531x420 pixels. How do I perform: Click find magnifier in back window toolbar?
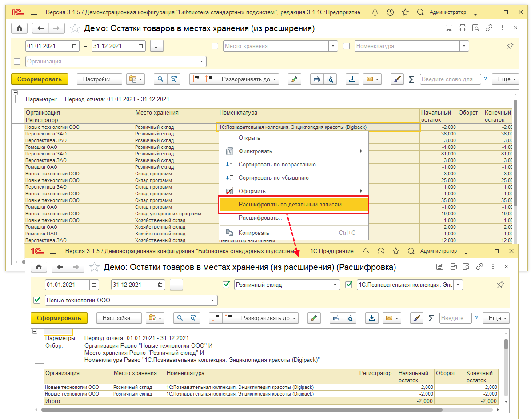[x=160, y=79]
